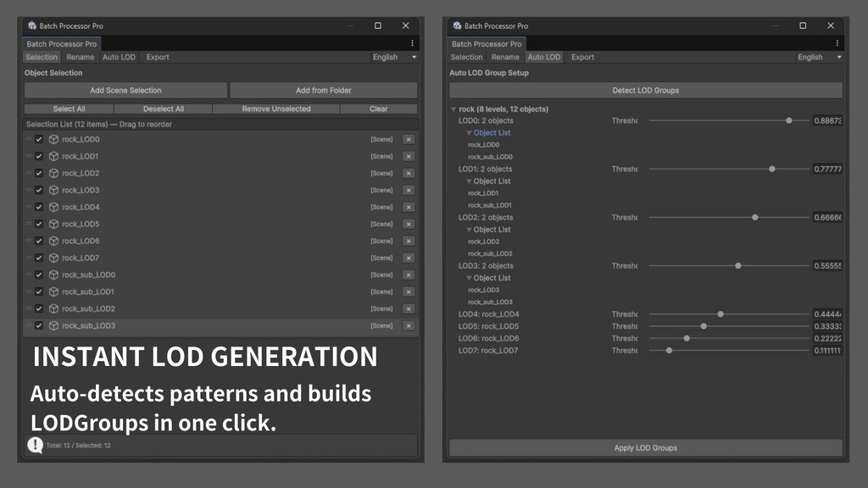Disable the rock_LOD0 selection checkbox

38,139
